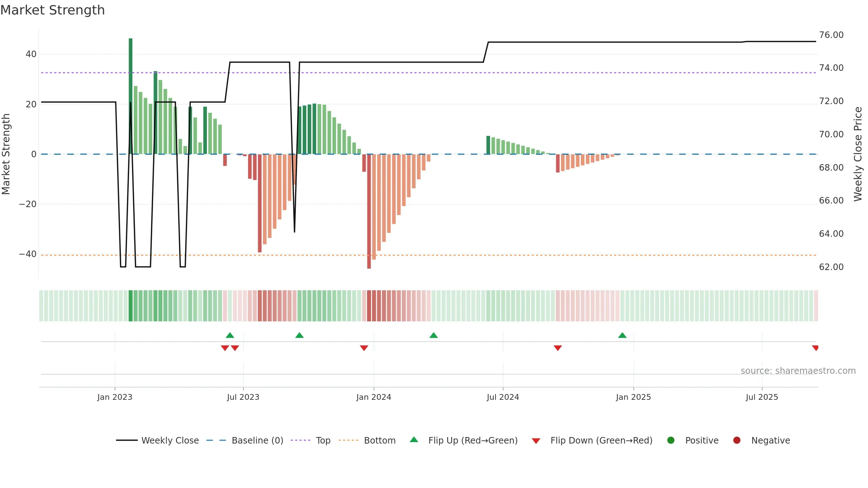The height and width of the screenshot is (488, 868).
Task: Click the blue dashed Baseline legend swatch
Action: pyautogui.click(x=216, y=440)
